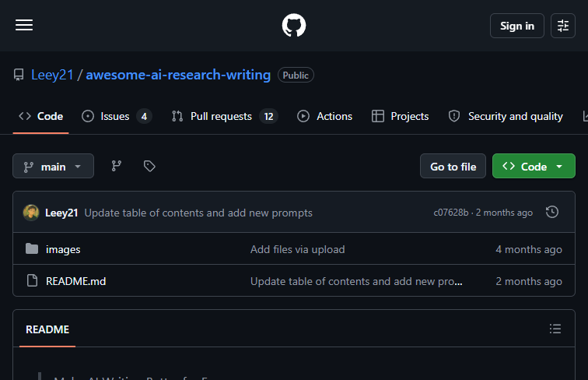Click the Pull requests tab icon
The height and width of the screenshot is (380, 588).
(177, 116)
